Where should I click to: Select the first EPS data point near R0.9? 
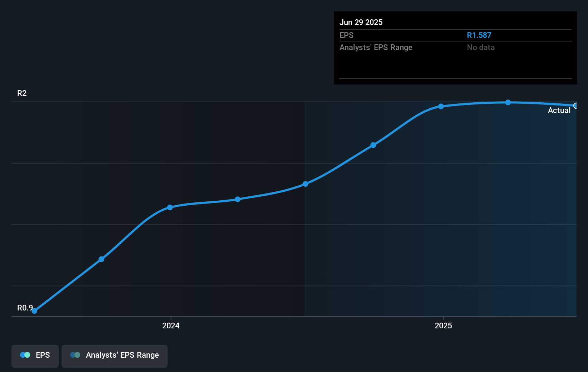[34, 311]
